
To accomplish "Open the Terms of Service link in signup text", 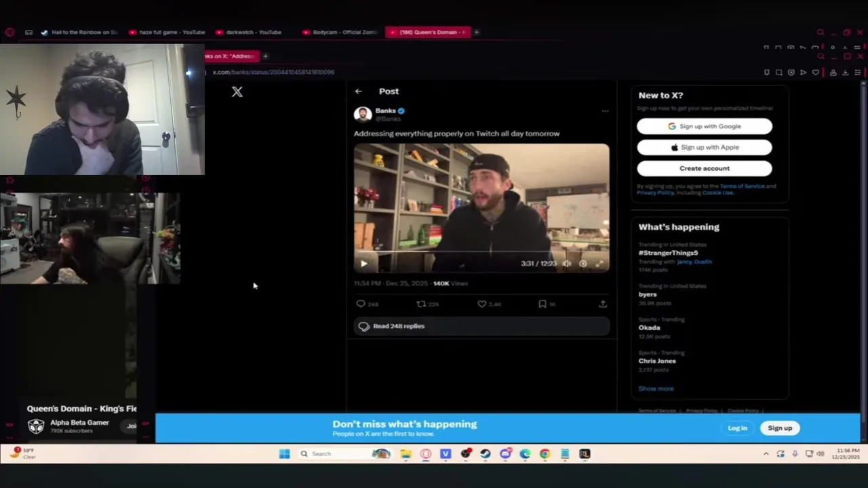I will point(742,186).
